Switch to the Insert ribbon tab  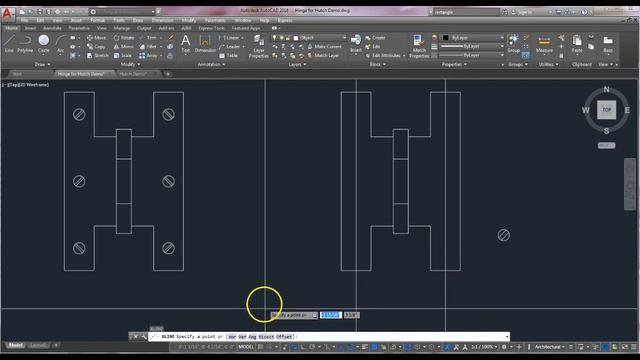(30, 28)
